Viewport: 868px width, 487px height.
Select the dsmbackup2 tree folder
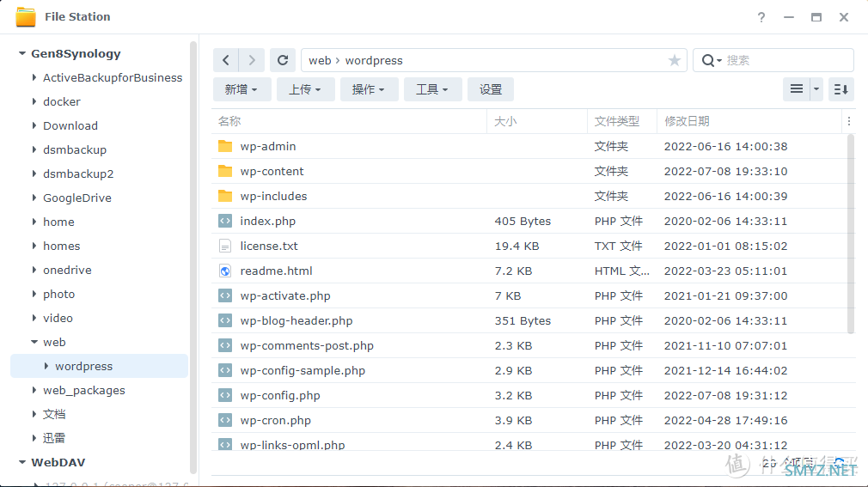(78, 173)
